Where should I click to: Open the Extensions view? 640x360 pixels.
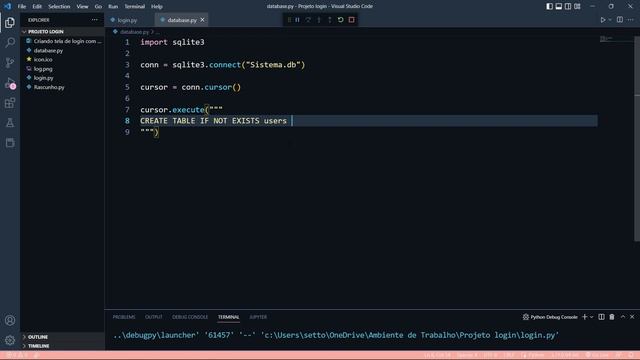(x=10, y=103)
